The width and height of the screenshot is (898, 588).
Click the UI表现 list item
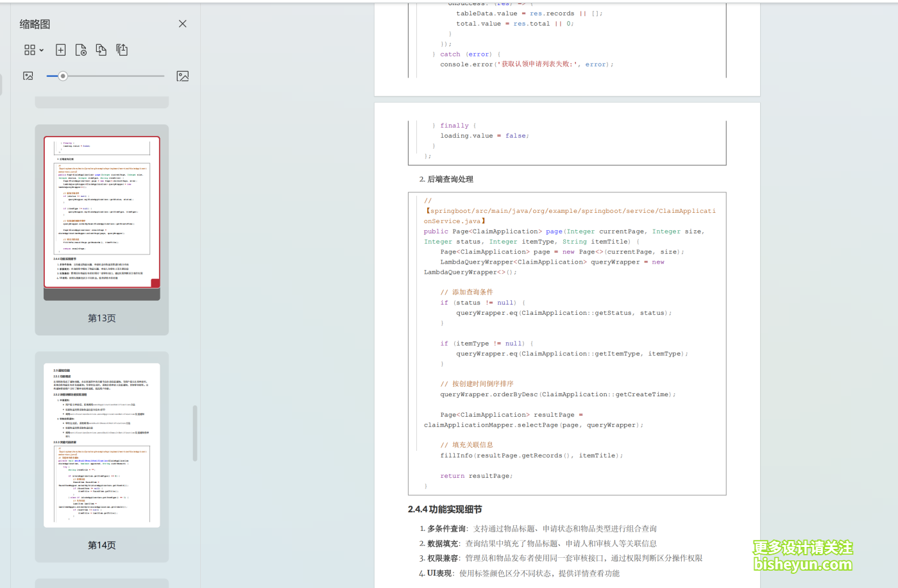(520, 573)
